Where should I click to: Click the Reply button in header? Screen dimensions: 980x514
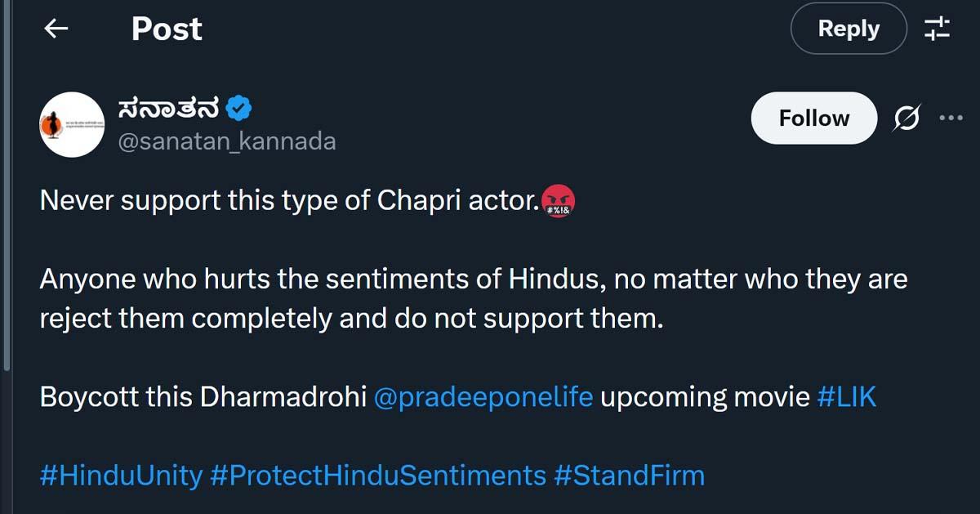pyautogui.click(x=848, y=29)
